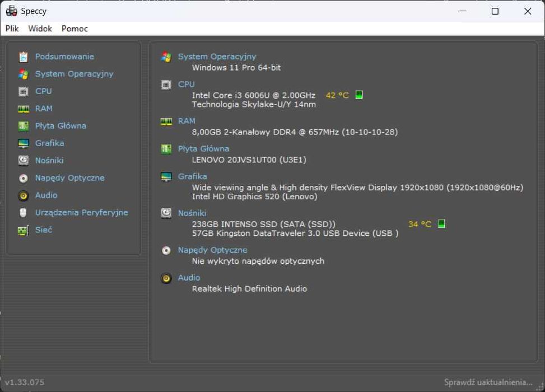545x392 pixels.
Task: Click the System Operacyjny Windows flag sidebar icon
Action: 24,74
